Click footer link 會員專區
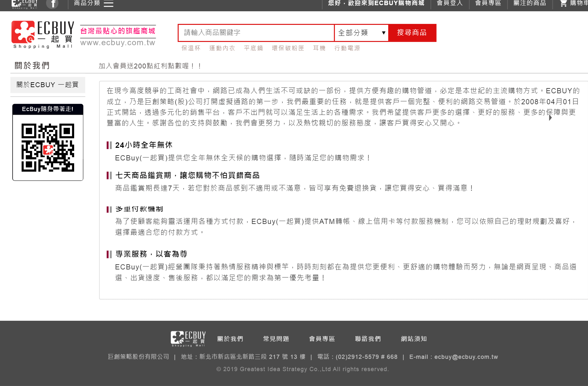This screenshot has height=386, width=588. (322, 339)
